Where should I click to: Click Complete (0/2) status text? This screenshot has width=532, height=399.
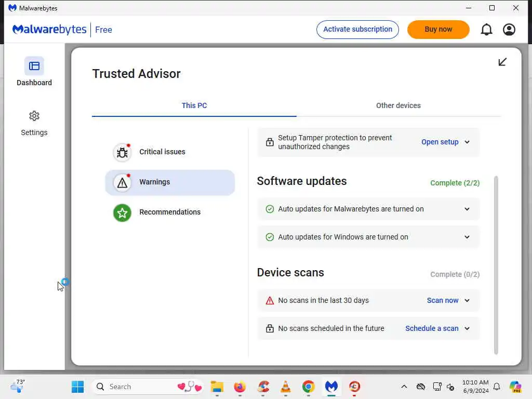[x=455, y=274]
